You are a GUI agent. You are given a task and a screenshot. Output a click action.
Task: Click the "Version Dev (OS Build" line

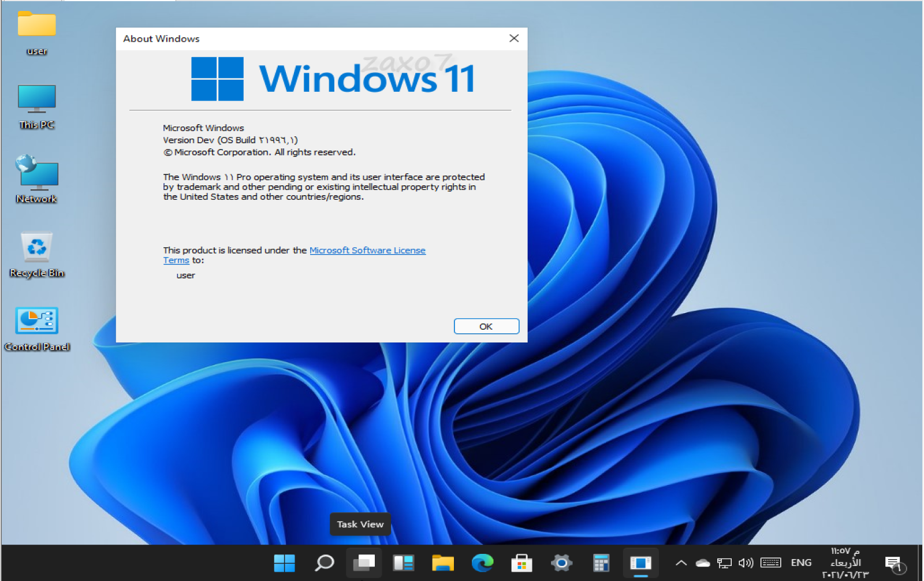[230, 140]
